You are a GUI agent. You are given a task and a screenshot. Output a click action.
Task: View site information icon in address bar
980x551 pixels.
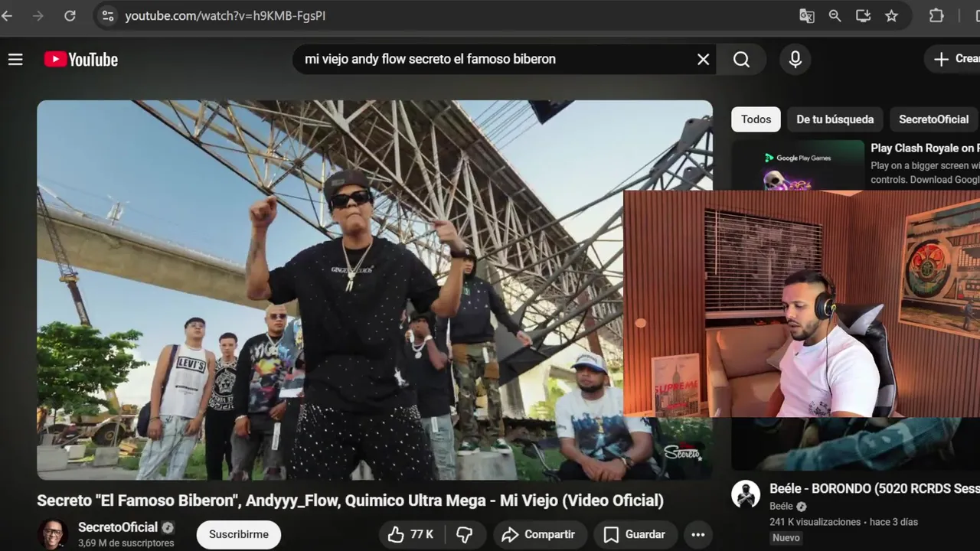108,15
